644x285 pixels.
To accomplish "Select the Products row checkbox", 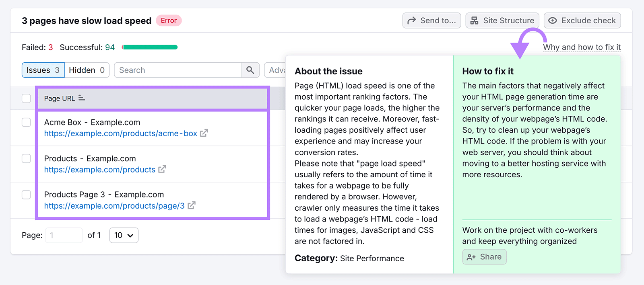I will (26, 158).
